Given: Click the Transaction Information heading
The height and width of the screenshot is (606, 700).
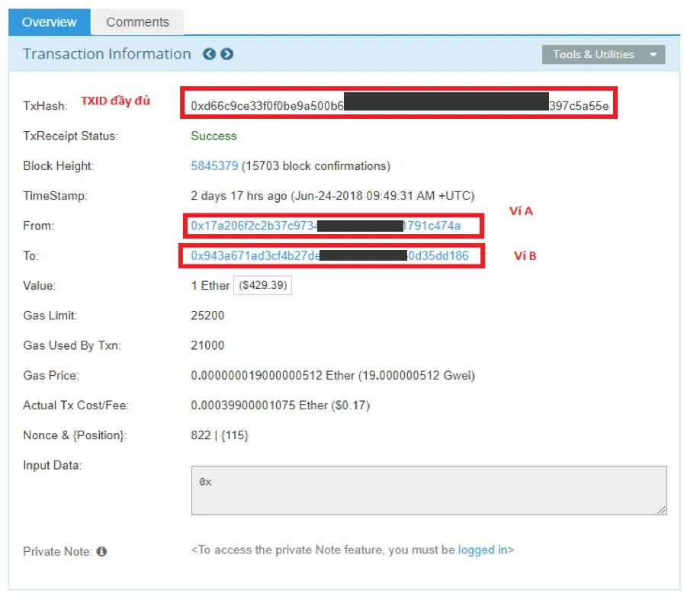Looking at the screenshot, I should coord(107,54).
